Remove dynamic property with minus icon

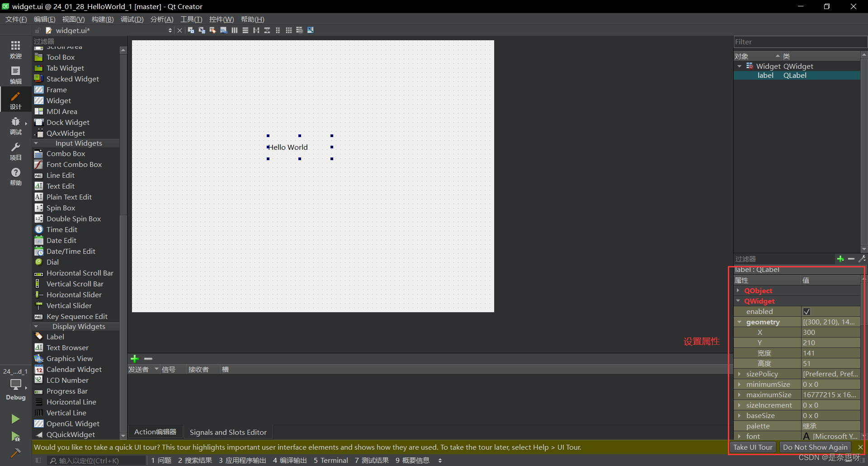click(851, 259)
